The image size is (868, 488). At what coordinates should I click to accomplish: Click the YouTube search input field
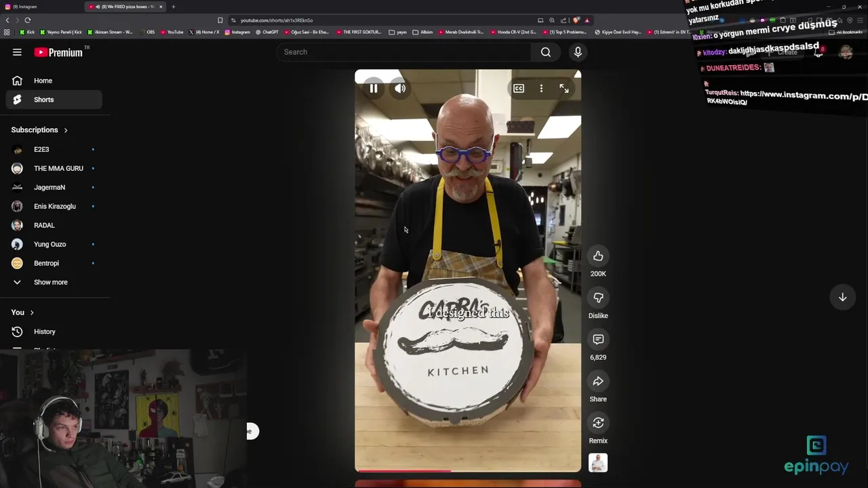(403, 52)
